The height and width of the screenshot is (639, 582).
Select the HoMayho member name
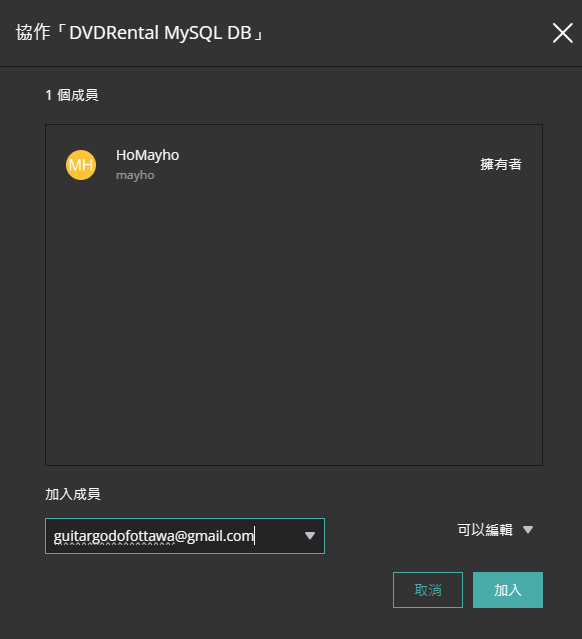click(148, 155)
